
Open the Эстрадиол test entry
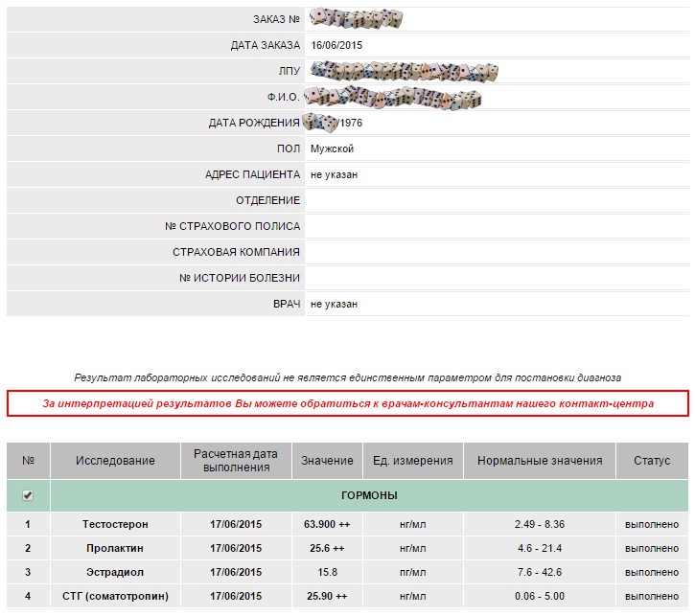pyautogui.click(x=115, y=572)
